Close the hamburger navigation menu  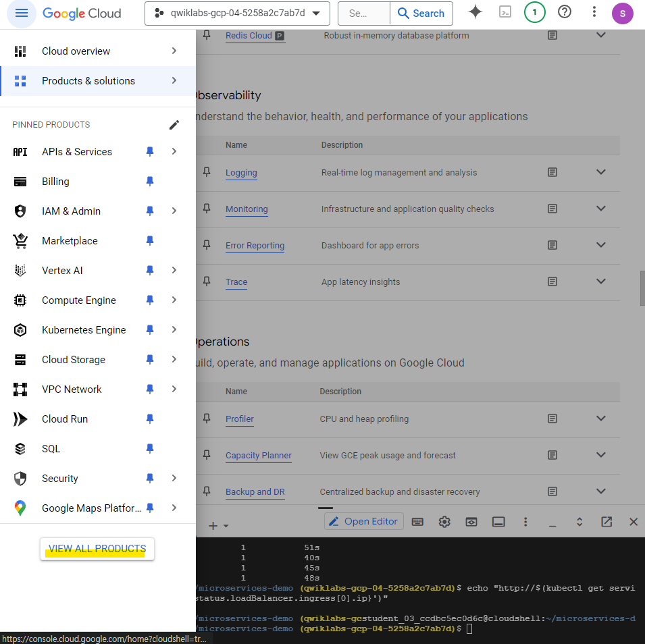coord(22,13)
